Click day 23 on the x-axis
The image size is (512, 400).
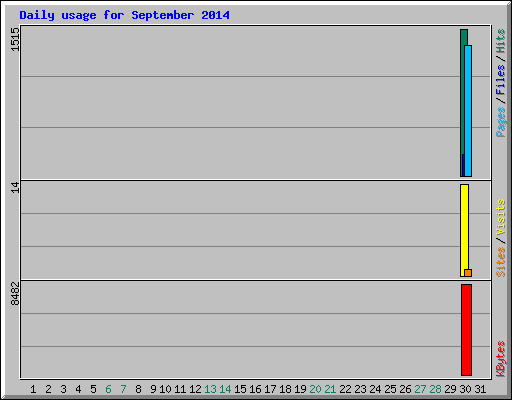pos(360,389)
